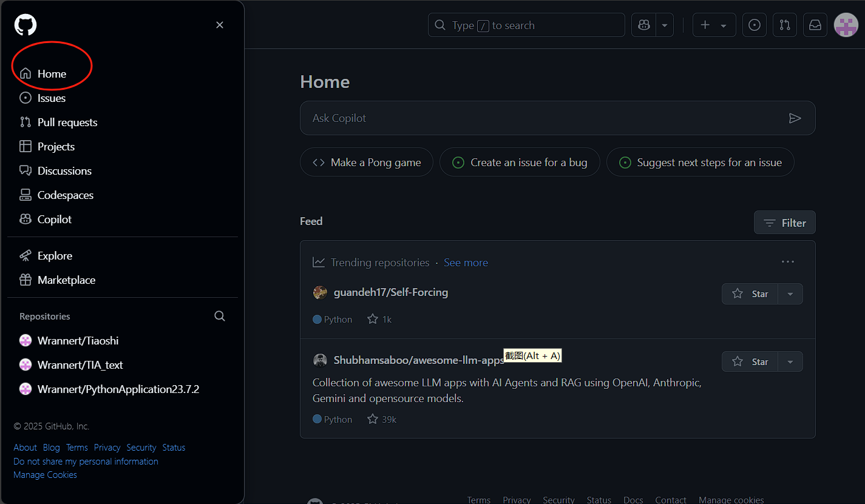The width and height of the screenshot is (865, 504).
Task: Open Marketplace from the sidebar
Action: 66,280
